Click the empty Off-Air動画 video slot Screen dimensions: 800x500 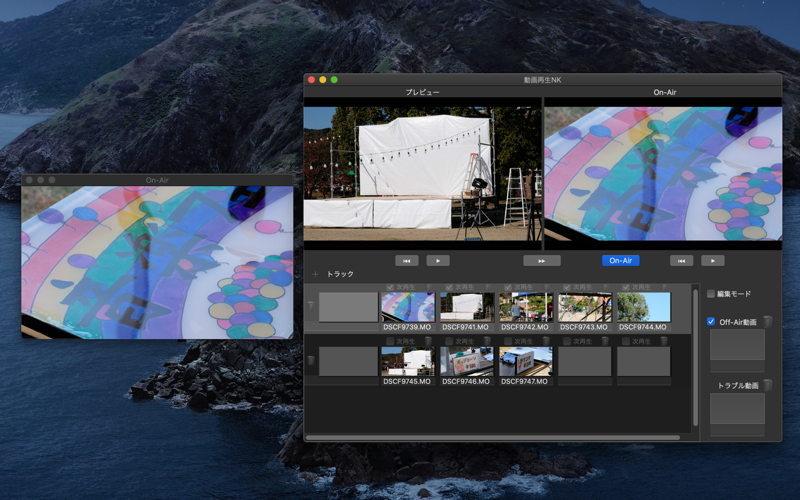[737, 344]
